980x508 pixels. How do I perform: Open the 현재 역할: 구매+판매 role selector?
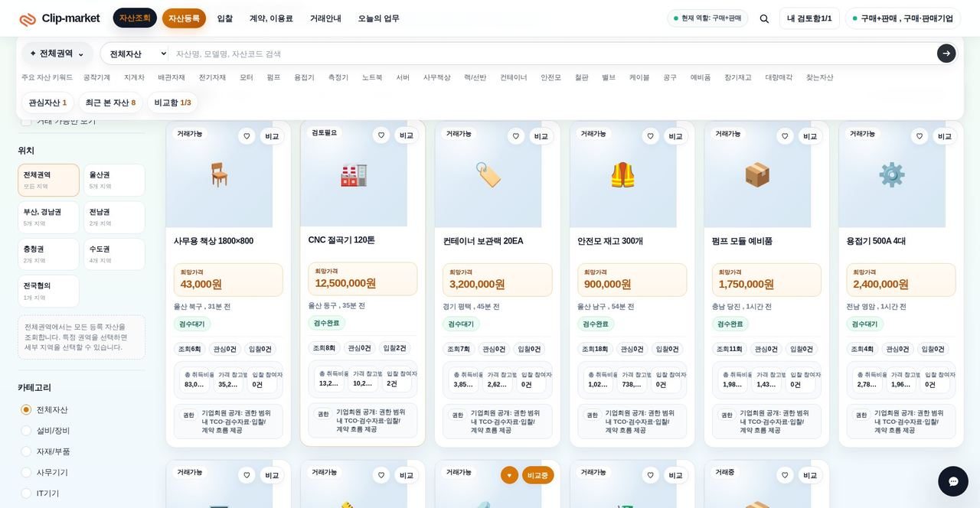coord(707,18)
